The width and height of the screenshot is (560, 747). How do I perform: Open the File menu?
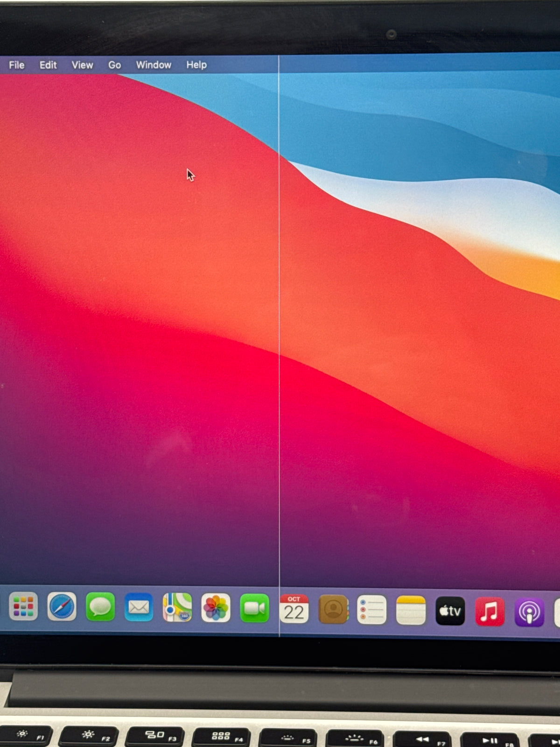pos(17,65)
